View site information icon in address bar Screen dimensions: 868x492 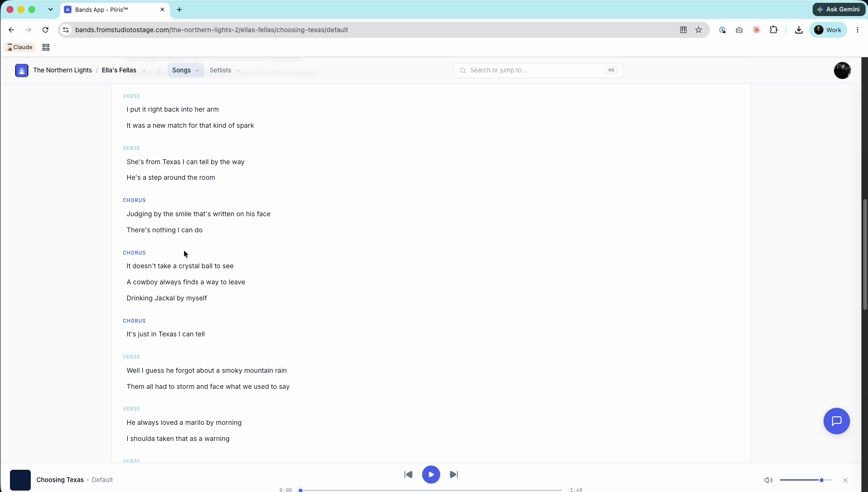pyautogui.click(x=66, y=30)
